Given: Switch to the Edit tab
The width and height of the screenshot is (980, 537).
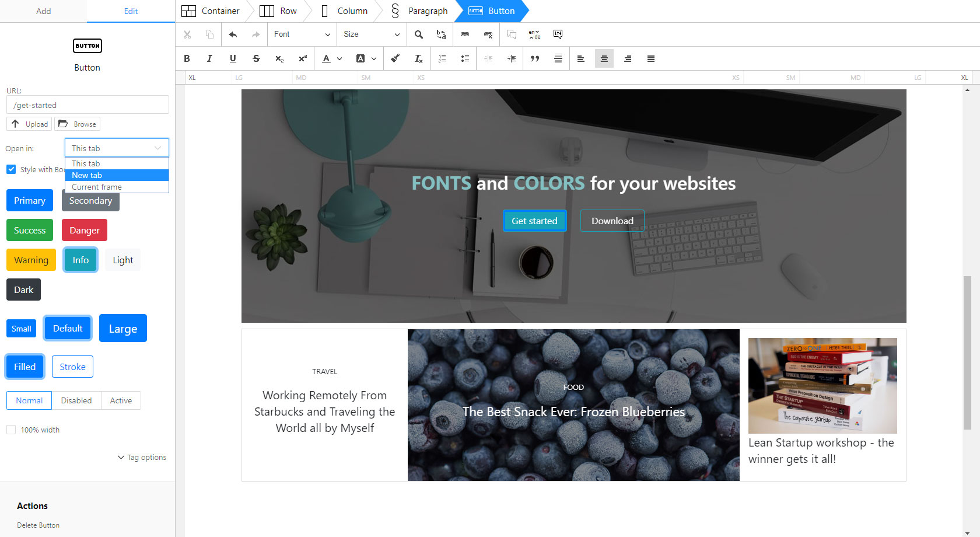Looking at the screenshot, I should [x=131, y=11].
